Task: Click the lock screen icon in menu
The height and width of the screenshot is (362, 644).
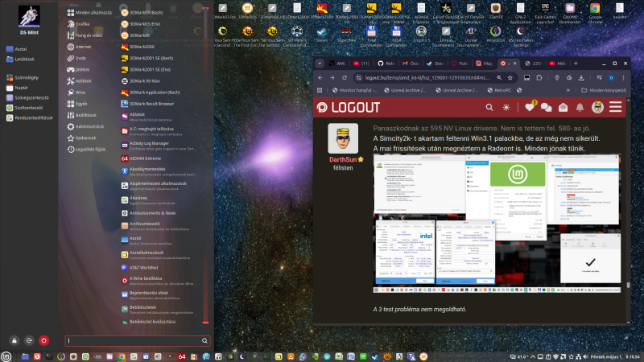Action: pyautogui.click(x=14, y=340)
